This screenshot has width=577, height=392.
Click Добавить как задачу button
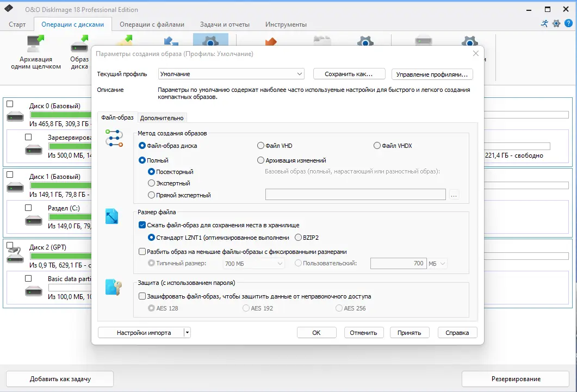60,379
